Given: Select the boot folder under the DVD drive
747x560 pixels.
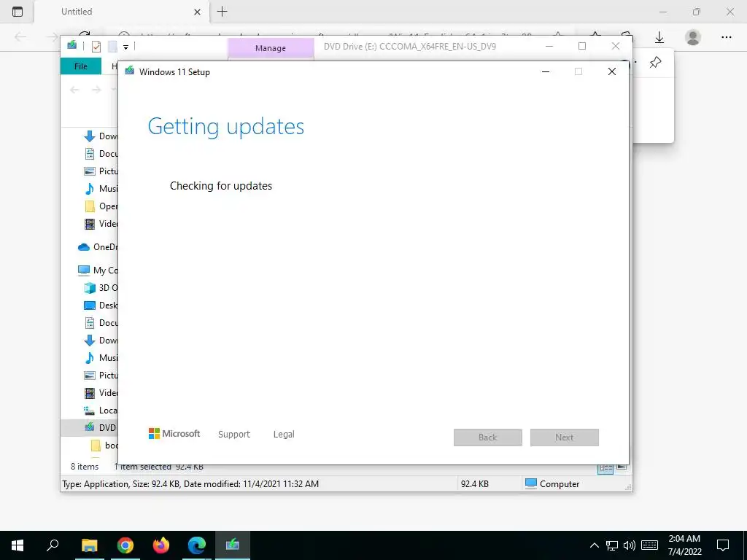Looking at the screenshot, I should (x=104, y=446).
